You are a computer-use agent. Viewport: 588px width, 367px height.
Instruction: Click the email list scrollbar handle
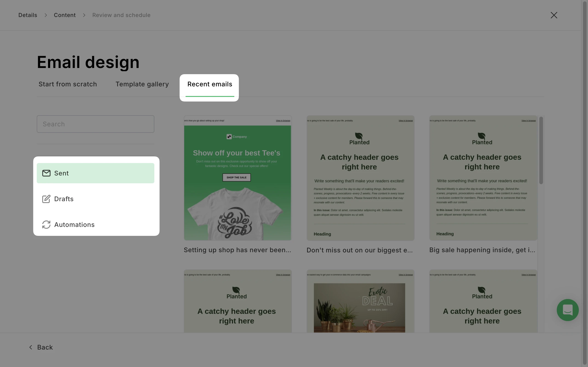541,150
